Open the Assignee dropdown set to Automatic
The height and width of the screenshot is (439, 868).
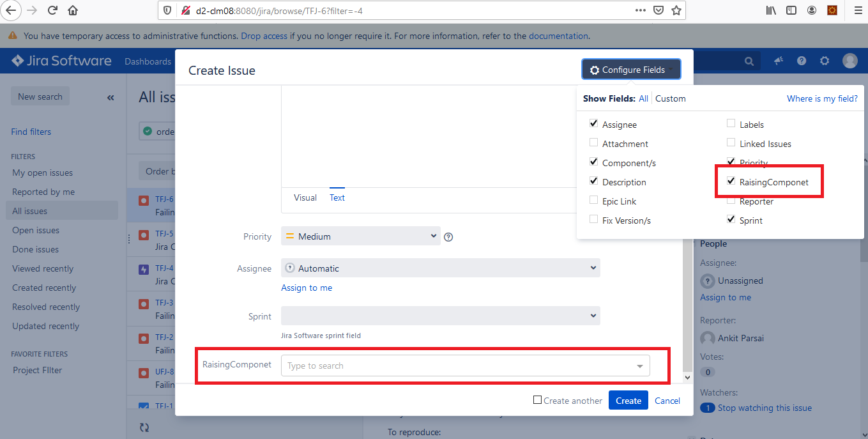441,268
